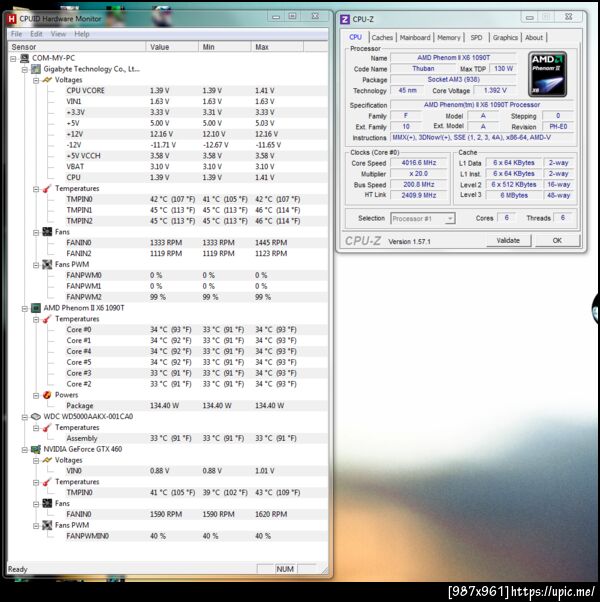Collapse the WDC WD5000AAKX node
Screen dimensions: 600x602
pos(25,417)
